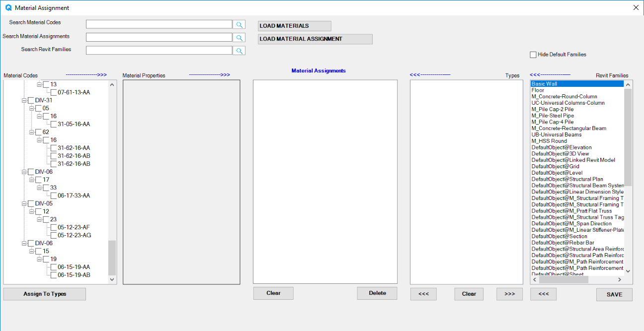Select M_Pile Cap-2 Pile family

[x=577, y=109]
